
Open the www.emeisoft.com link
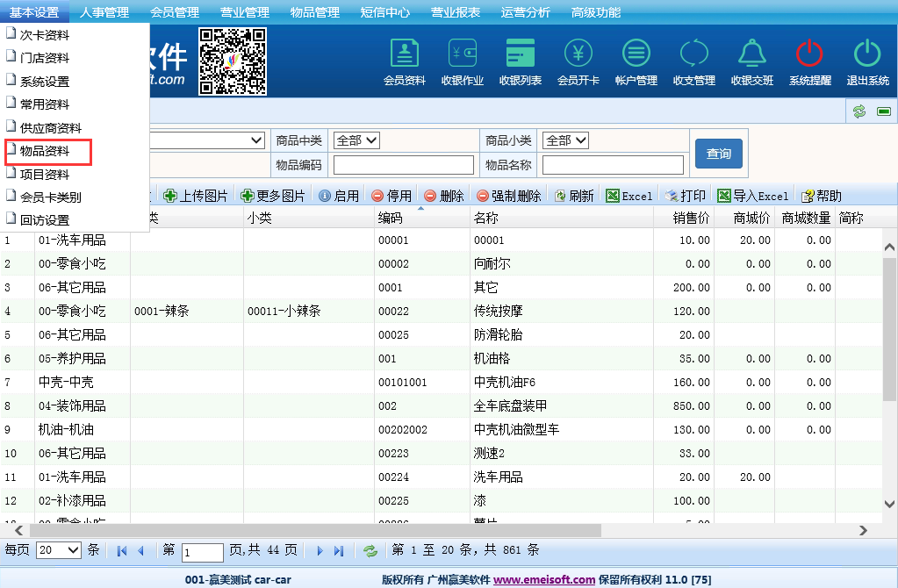(x=544, y=580)
